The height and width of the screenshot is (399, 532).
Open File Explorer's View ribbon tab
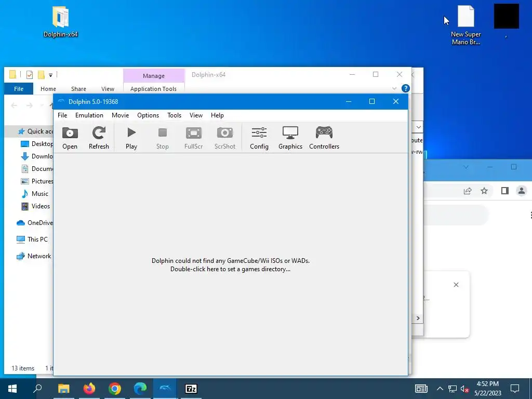pyautogui.click(x=108, y=89)
